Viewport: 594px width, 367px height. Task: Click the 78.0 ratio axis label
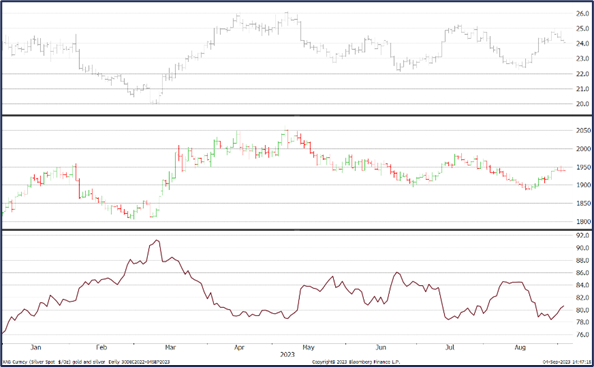click(x=583, y=322)
